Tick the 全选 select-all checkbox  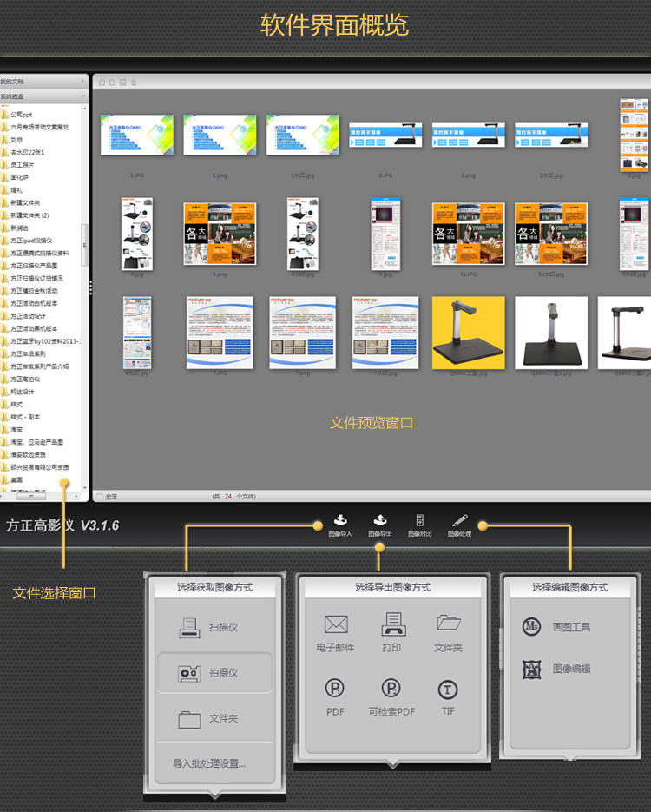click(x=100, y=497)
